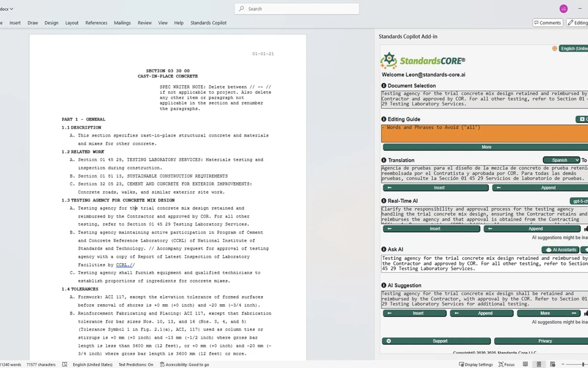Switch to Web Layout view
Viewport: 588px width, 368px height.
552,364
